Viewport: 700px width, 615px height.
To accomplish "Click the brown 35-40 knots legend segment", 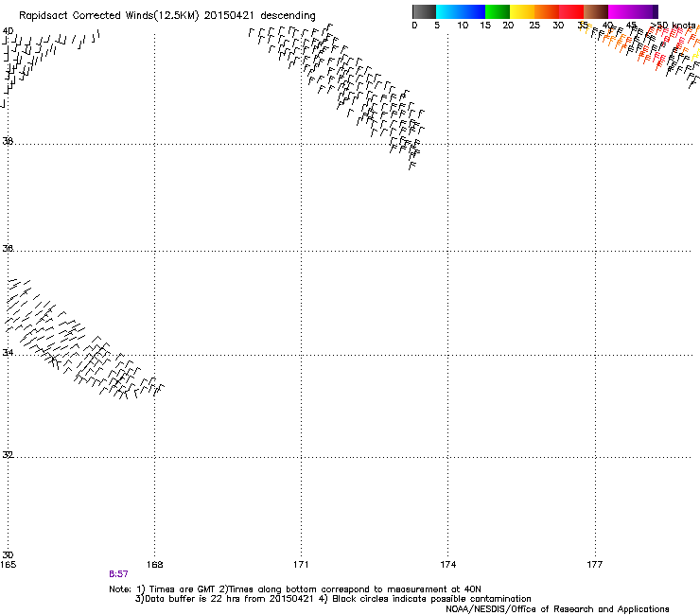I will click(596, 11).
